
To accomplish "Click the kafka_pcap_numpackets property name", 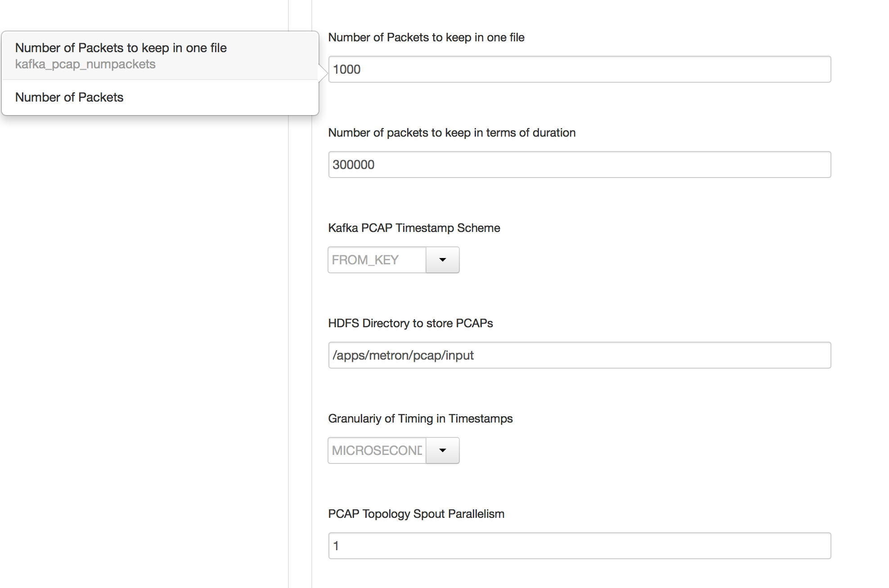I will click(x=85, y=64).
